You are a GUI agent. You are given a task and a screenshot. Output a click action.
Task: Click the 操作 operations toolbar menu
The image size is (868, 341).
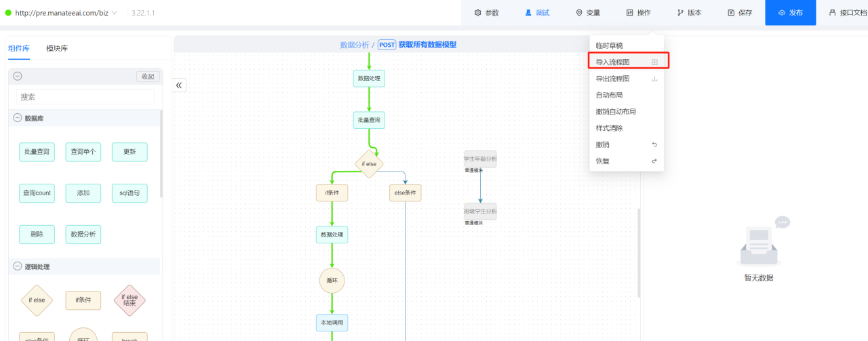[x=638, y=13]
